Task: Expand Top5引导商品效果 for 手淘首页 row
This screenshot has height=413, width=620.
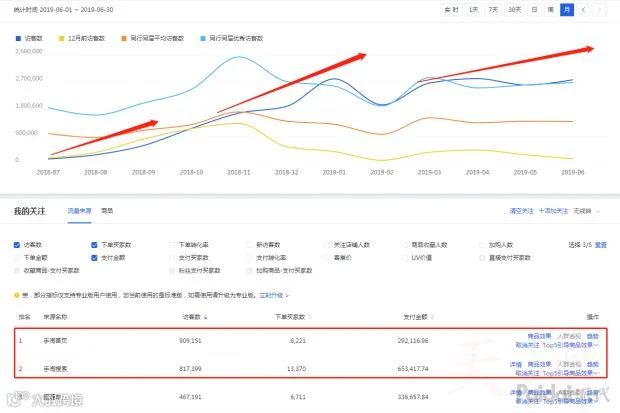Action: pyautogui.click(x=570, y=345)
